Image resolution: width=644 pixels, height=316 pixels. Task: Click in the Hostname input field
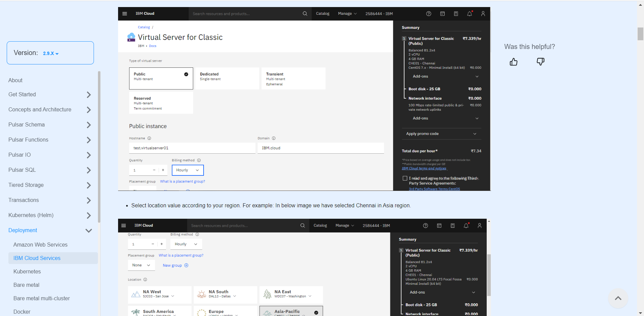tap(192, 148)
